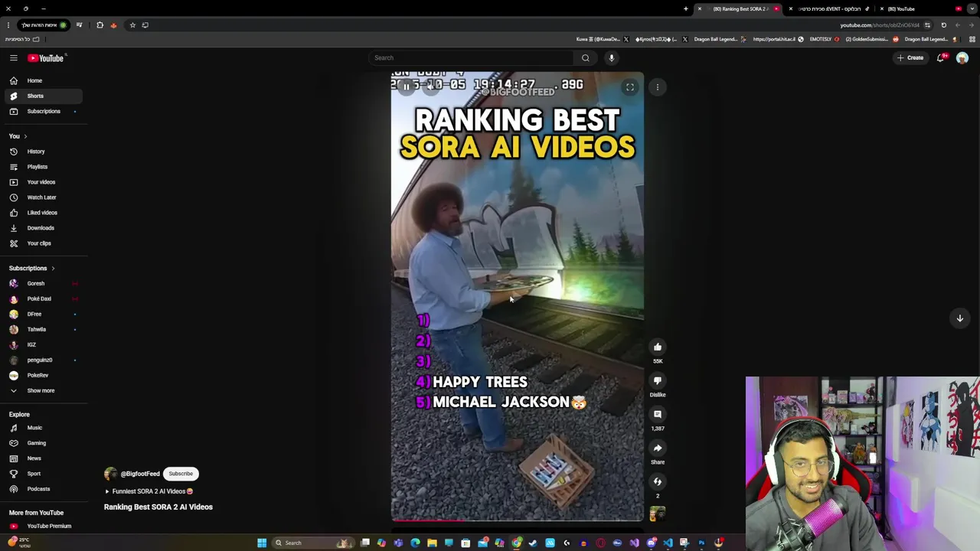Open File Explorer from the taskbar
Viewport: 980px width, 551px height.
(432, 543)
